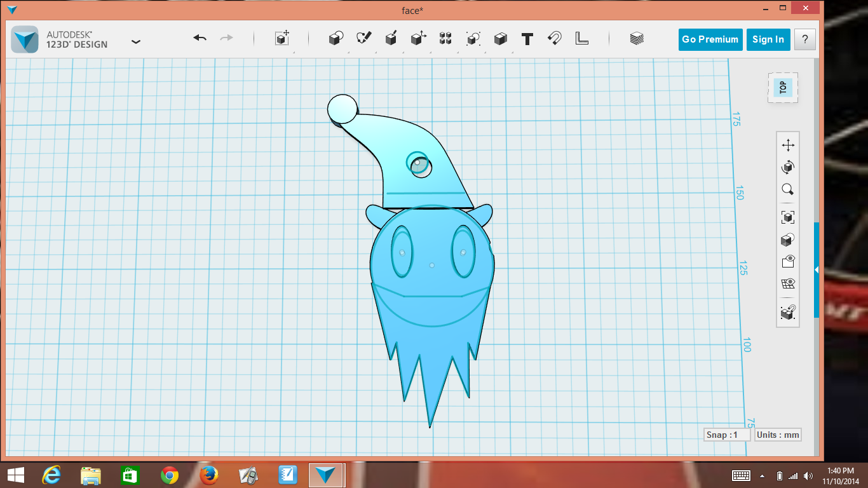This screenshot has height=488, width=868.
Task: Open the on-screen keyboard tray icon
Action: 742,475
